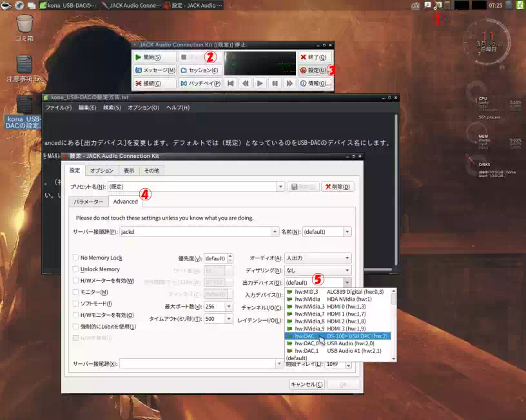Select hw:DAC,0 USB Audio (hw:2,0) device
The width and height of the screenshot is (526, 420).
point(338,343)
